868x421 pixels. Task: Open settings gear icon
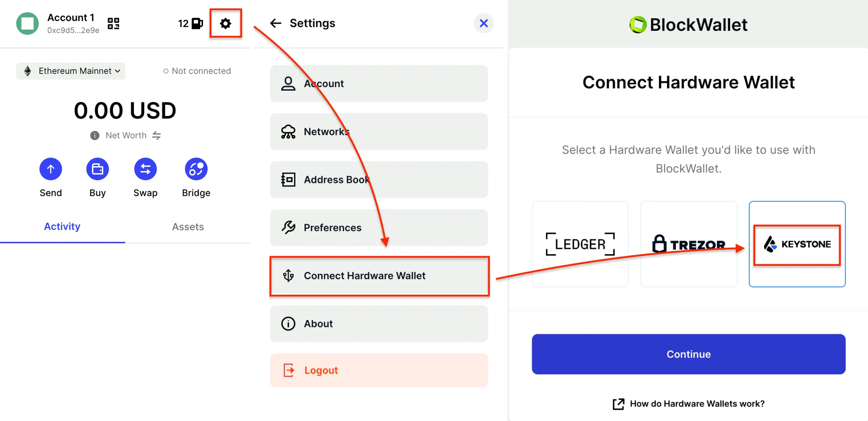click(225, 23)
